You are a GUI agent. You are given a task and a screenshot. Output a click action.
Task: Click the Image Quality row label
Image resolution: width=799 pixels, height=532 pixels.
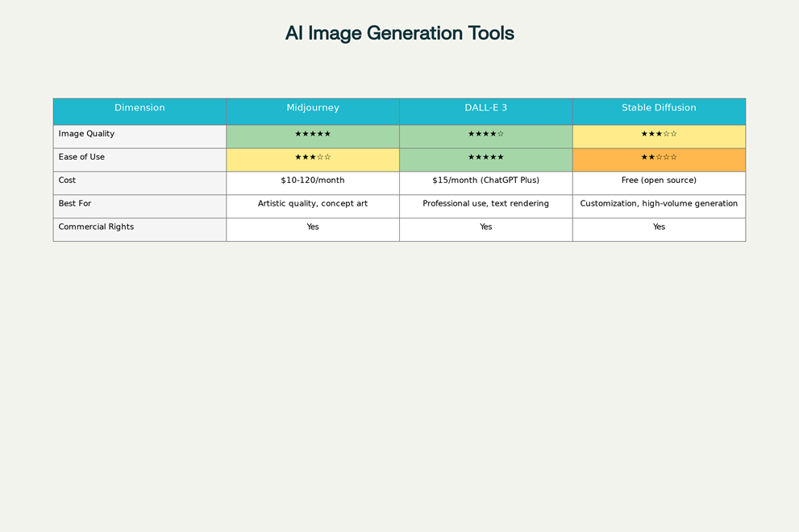[x=86, y=134]
